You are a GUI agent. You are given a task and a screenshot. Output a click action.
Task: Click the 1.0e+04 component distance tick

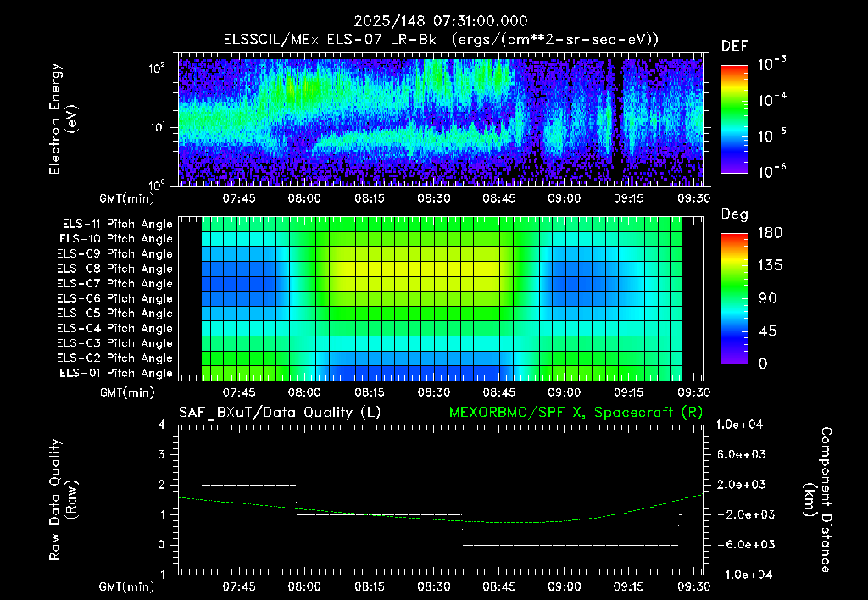tap(739, 425)
